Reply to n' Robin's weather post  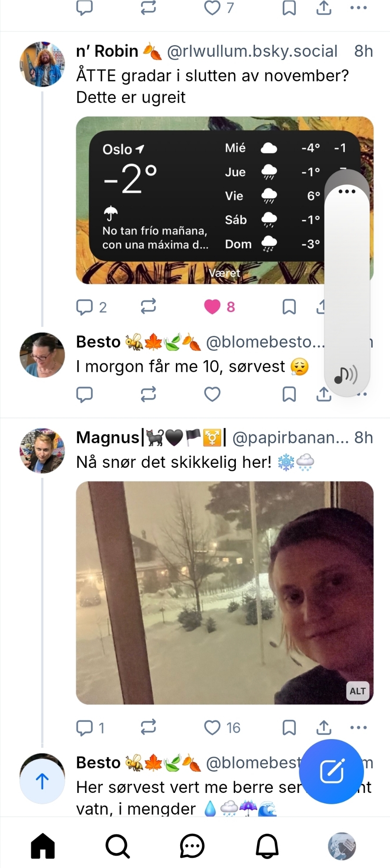click(x=84, y=307)
